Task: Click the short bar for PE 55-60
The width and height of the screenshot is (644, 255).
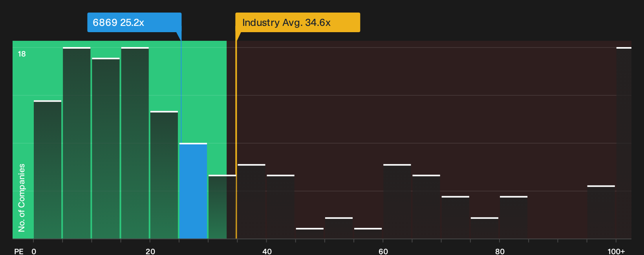Action: pos(368,233)
